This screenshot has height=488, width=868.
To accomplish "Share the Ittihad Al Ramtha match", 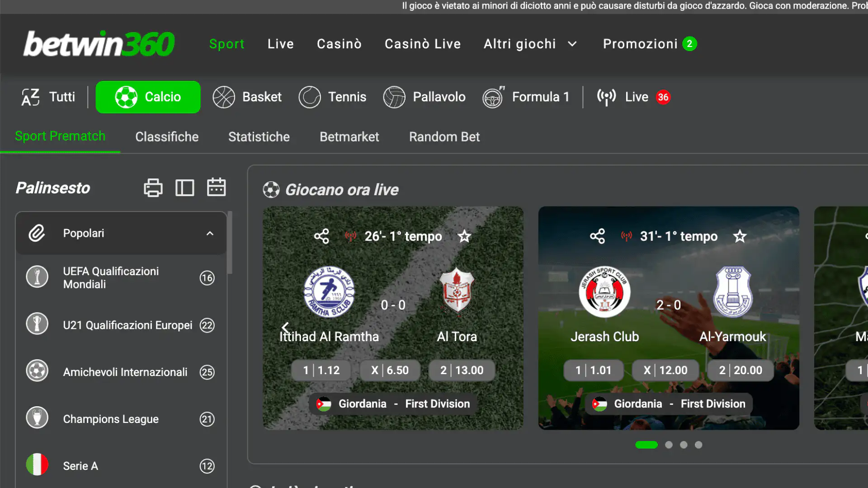I will coord(321,236).
